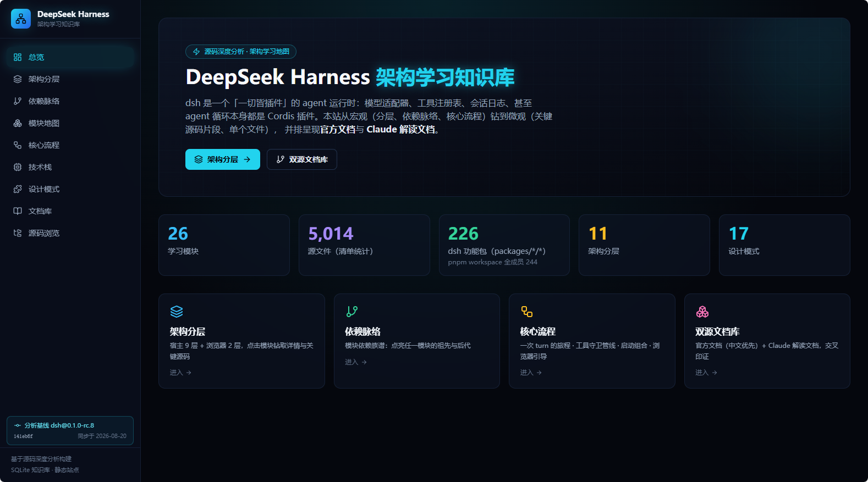Click the 模块依赖族谱 description on 依赖脉络 card
Viewport: 868px width, 482px height.
tap(408, 346)
